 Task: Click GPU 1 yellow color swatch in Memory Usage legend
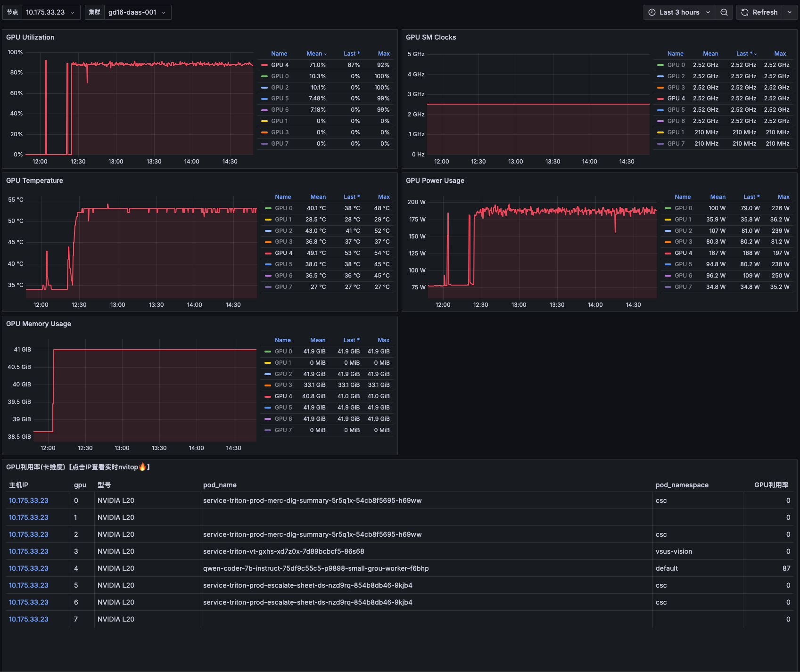click(x=268, y=363)
